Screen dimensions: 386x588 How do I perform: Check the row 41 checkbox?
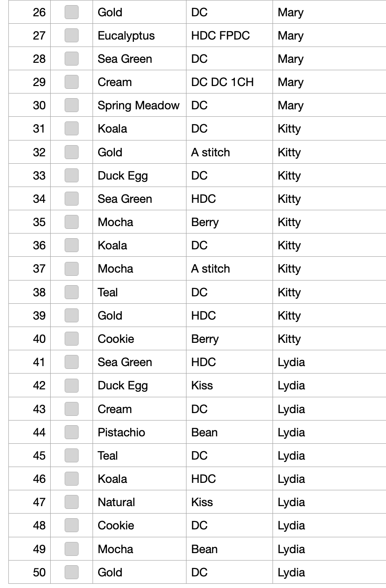coord(71,362)
